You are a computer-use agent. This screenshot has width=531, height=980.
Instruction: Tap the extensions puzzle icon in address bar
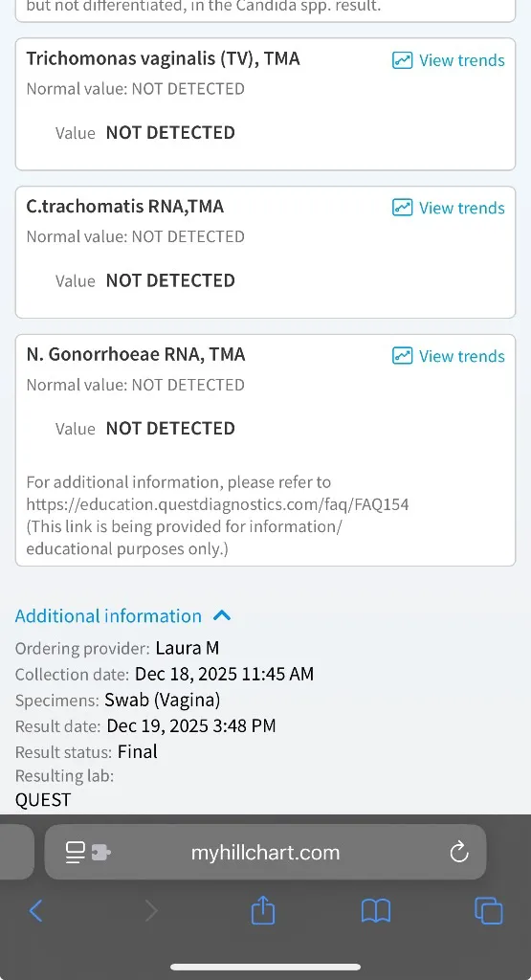[x=101, y=853]
